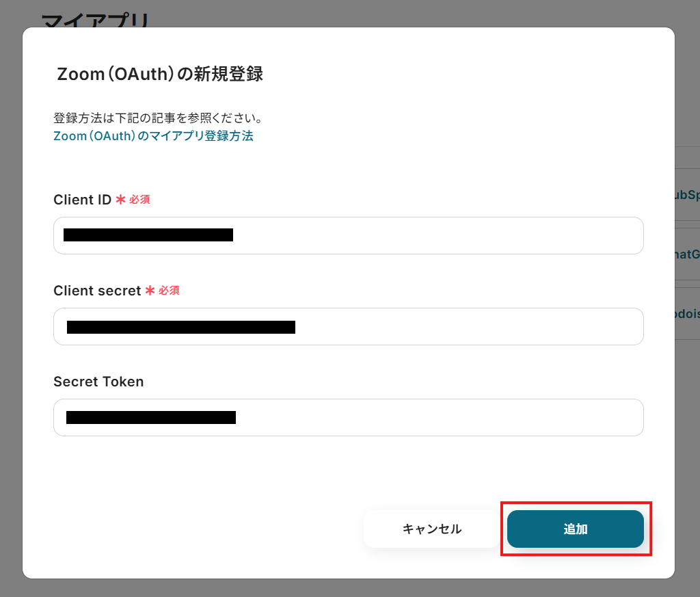The height and width of the screenshot is (597, 700).
Task: Click the dimmed backdrop below the dialog
Action: tap(350, 589)
